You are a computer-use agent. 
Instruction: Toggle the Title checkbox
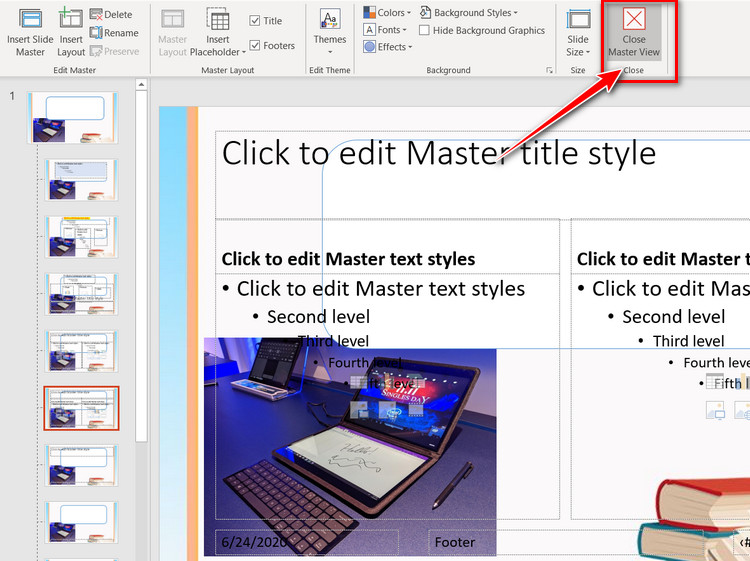255,21
